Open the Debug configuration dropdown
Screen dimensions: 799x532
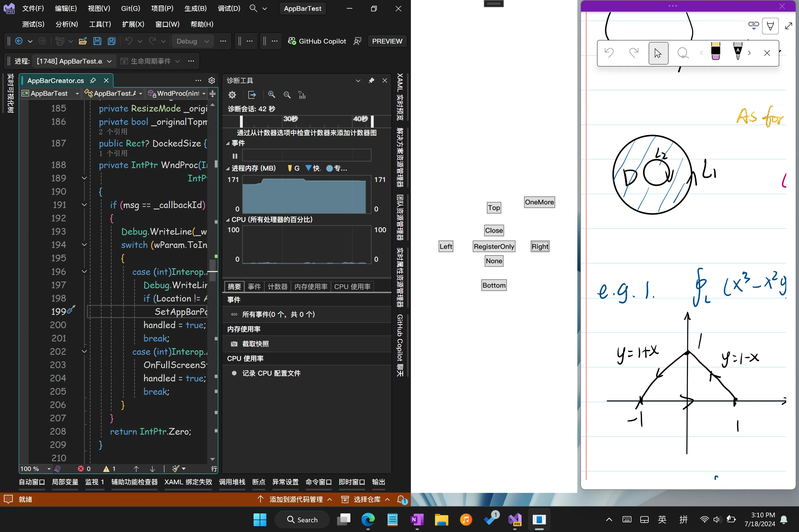coord(192,41)
